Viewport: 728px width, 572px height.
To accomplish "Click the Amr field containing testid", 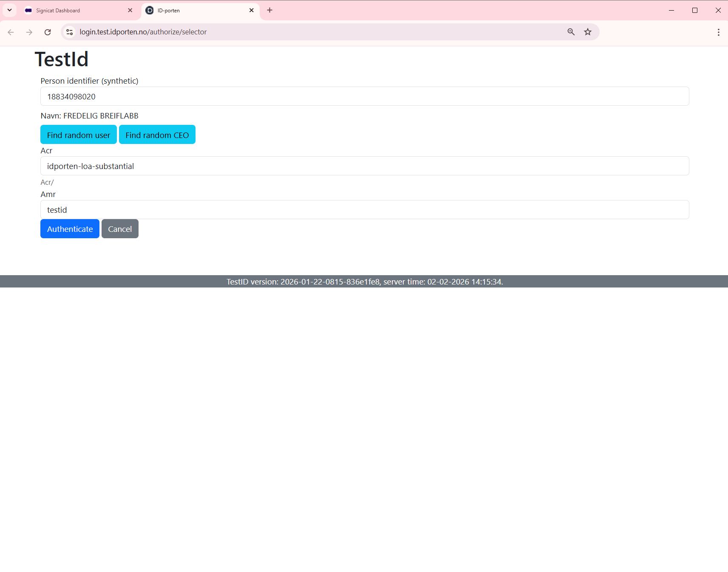I will tap(364, 209).
